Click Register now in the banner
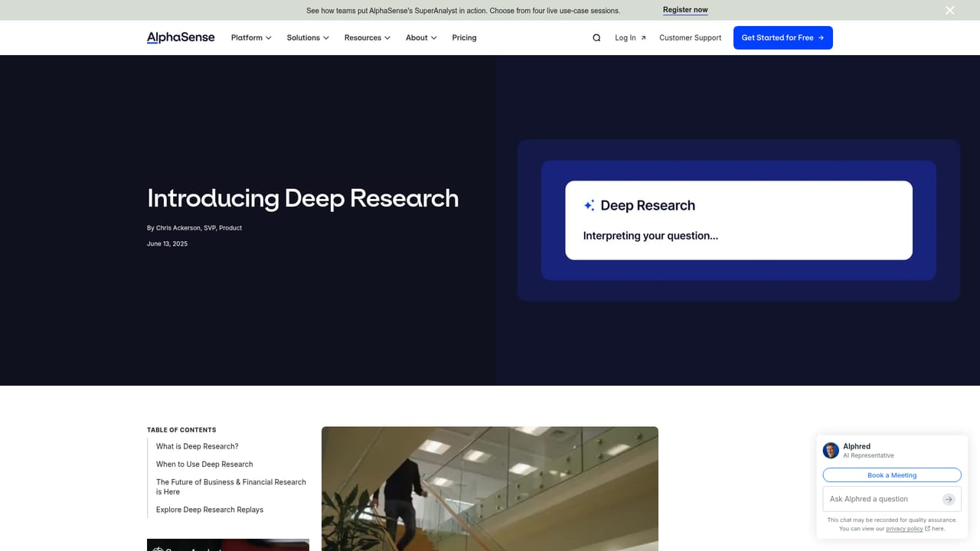Screen dimensions: 980x551 click(x=685, y=10)
